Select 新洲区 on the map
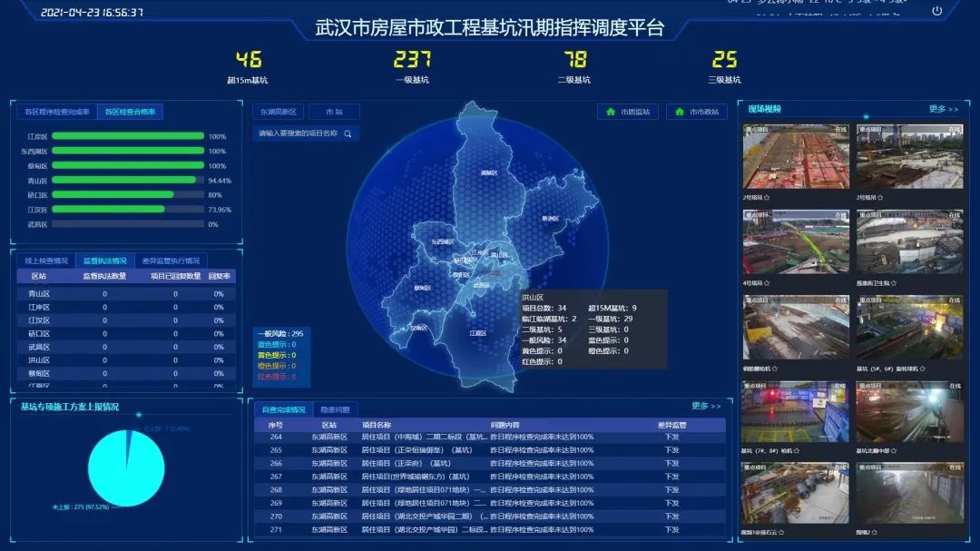This screenshot has height=551, width=980. point(550,218)
